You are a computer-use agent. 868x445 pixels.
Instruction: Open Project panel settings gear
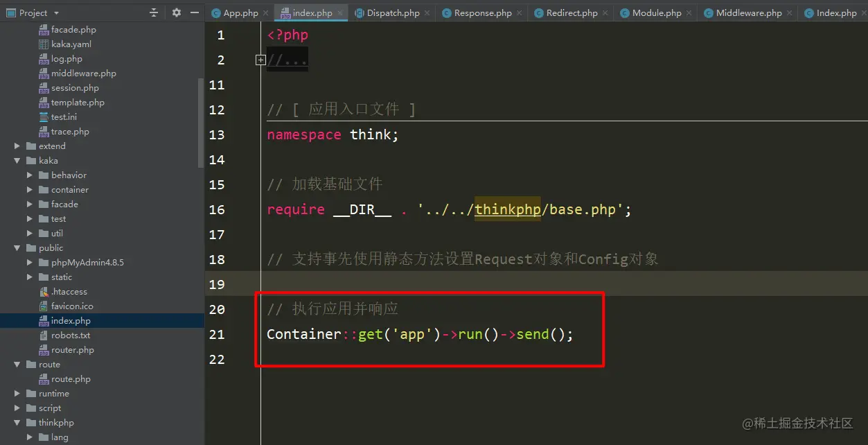pyautogui.click(x=177, y=12)
